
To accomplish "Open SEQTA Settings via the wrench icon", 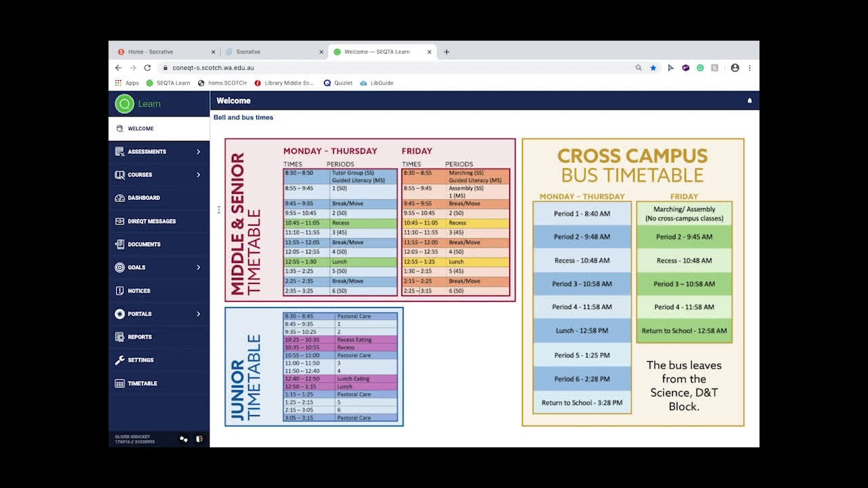I will point(120,360).
